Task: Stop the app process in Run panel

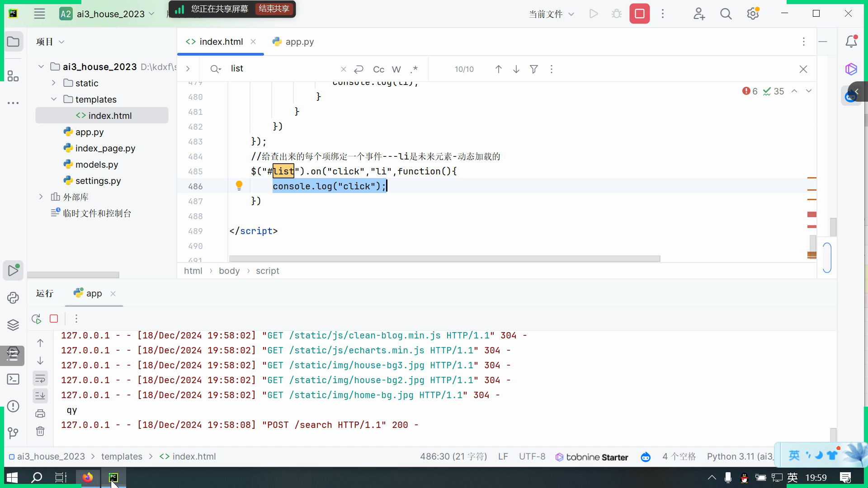Action: click(54, 319)
